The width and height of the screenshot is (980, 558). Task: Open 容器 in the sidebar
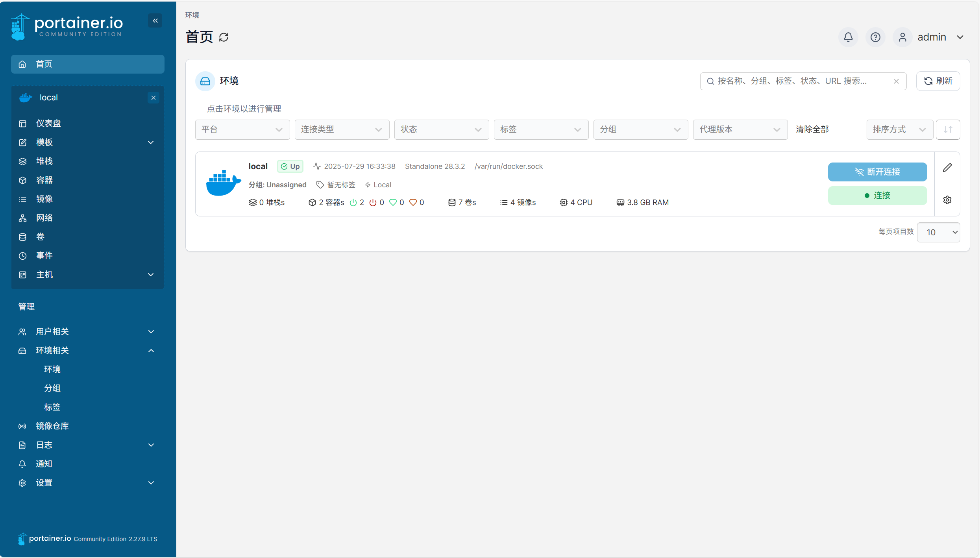(44, 180)
